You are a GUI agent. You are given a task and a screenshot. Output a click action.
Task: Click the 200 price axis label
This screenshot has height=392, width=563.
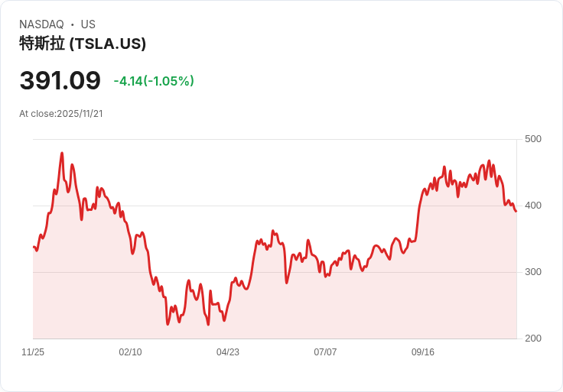pos(533,338)
